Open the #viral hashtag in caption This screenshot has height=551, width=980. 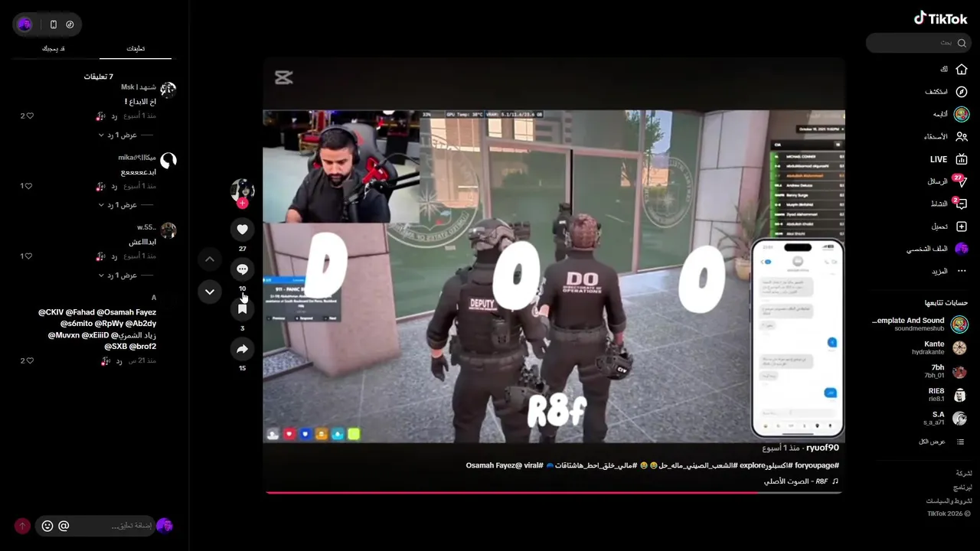point(533,465)
